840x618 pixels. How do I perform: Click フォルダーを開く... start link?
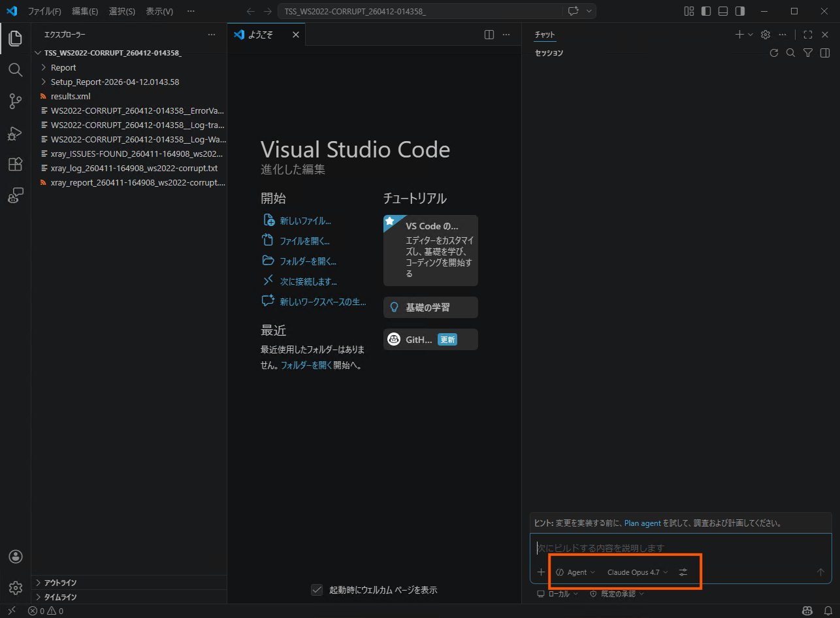pyautogui.click(x=299, y=261)
